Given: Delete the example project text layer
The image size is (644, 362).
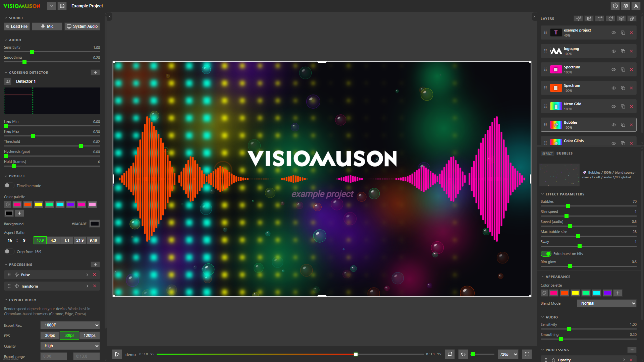Looking at the screenshot, I should [x=631, y=33].
